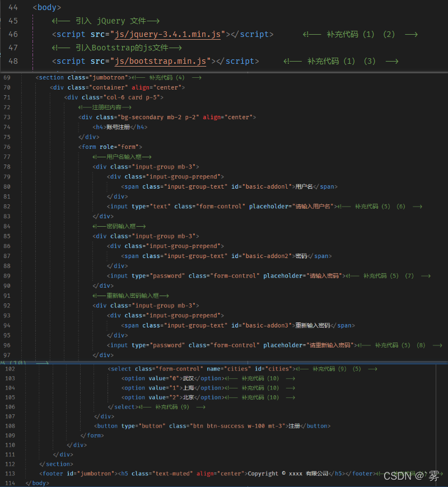Viewport: 448px width, 487px height.
Task: Click the "补充代码 (9) (5)" comment on line 102
Action: [x=337, y=369]
